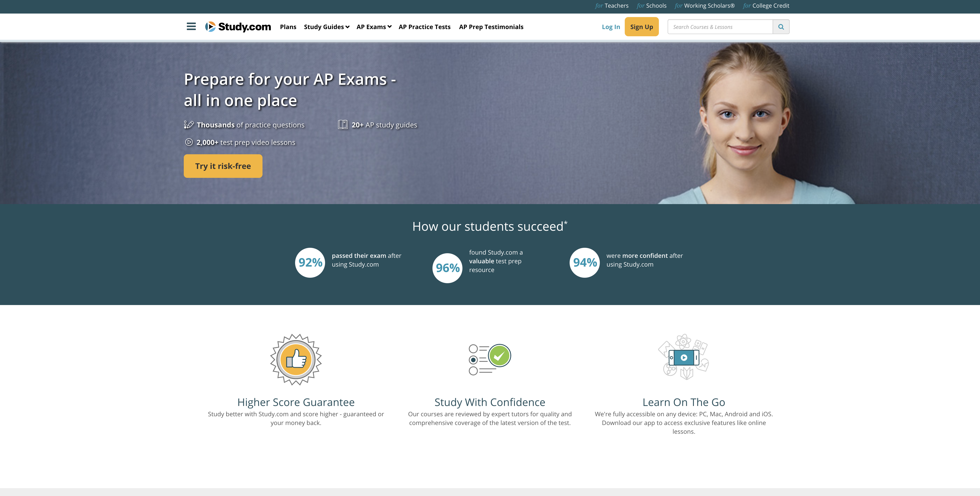
Task: Focus the Search Courses & Lessons field
Action: (720, 27)
